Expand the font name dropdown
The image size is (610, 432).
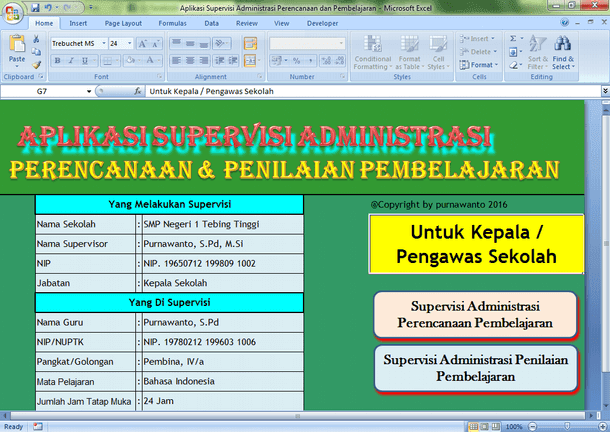click(x=104, y=43)
